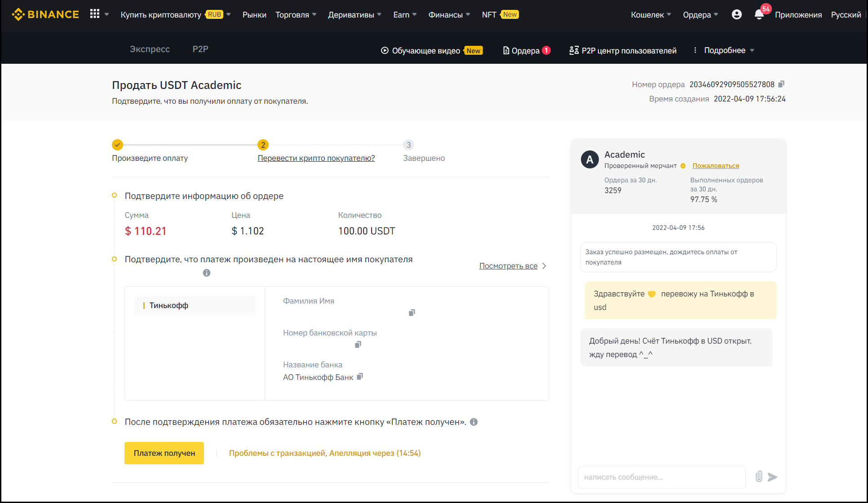Expand the Кошелек dropdown
Viewport: 868px width, 503px height.
tap(651, 14)
